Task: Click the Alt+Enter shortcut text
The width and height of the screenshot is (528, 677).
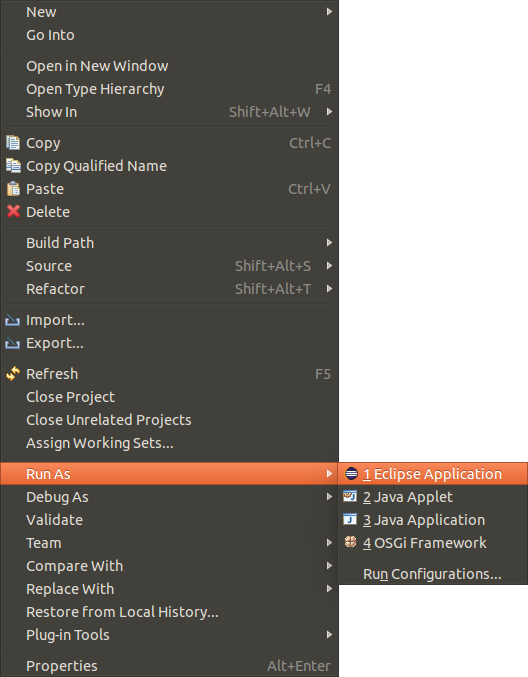Action: [x=299, y=666]
